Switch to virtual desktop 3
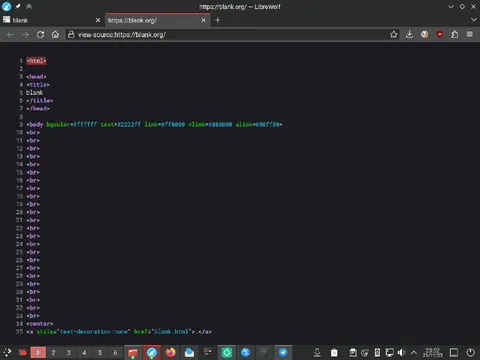The image size is (480, 360). tap(69, 352)
